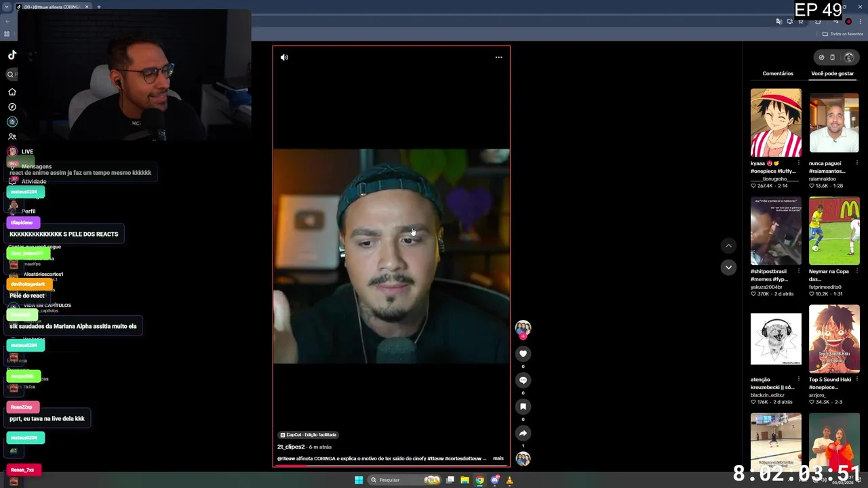Viewport: 868px width, 488px height.
Task: Open the Neymar na Copa video thumbnail
Action: 834,231
